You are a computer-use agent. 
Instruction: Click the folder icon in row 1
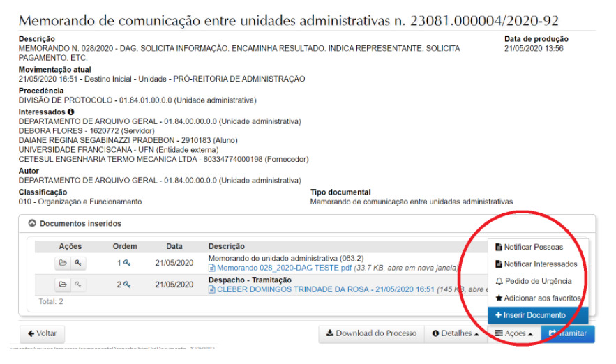click(63, 263)
